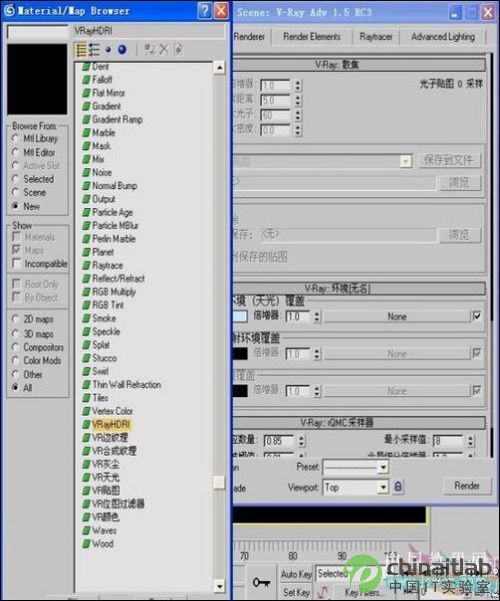Collapse the V-Ray rQMC 采样器 rollout header
Image resolution: width=500 pixels, height=601 pixels.
click(x=359, y=423)
